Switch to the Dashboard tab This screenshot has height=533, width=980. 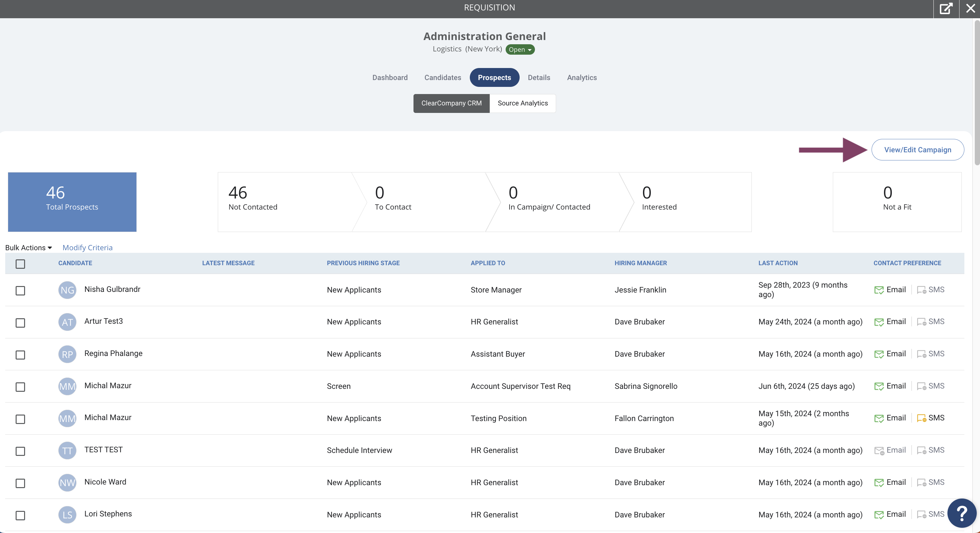pyautogui.click(x=390, y=77)
